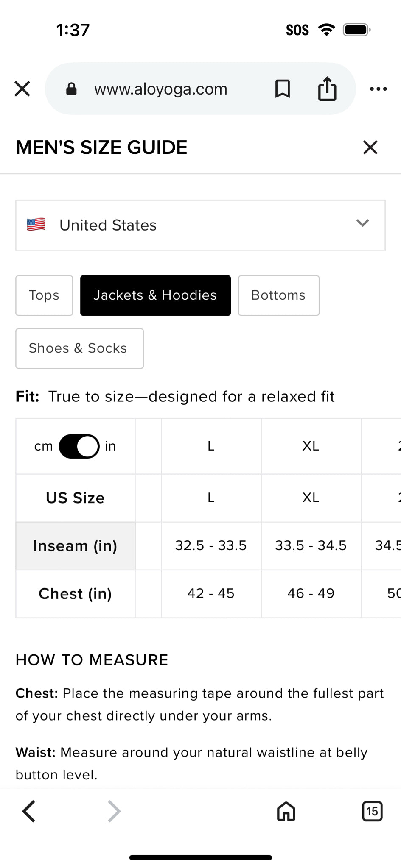The image size is (401, 868).
Task: Tap the bookmark icon in address bar
Action: (x=283, y=89)
